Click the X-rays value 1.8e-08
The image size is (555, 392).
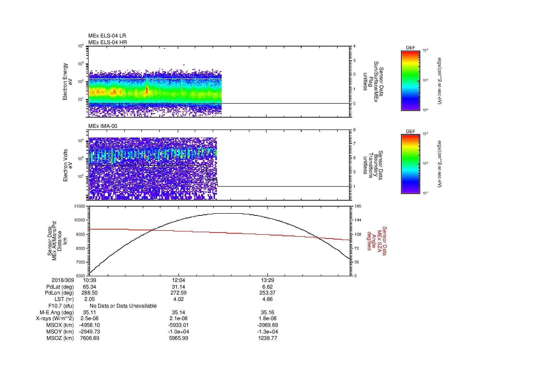click(x=268, y=318)
